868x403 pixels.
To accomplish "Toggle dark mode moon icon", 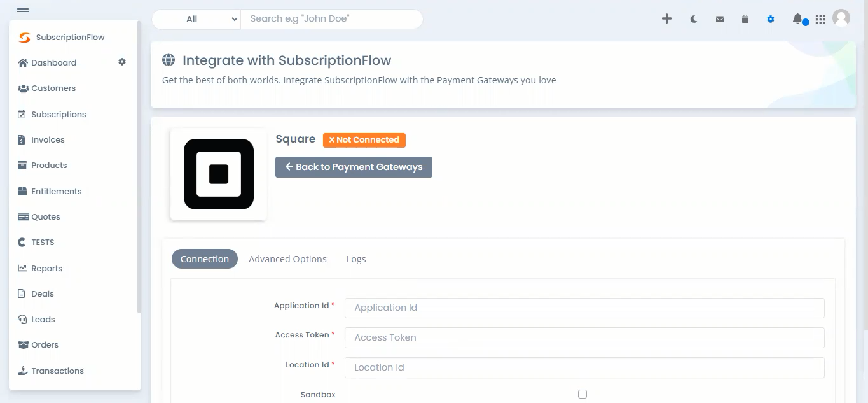I will (x=694, y=19).
